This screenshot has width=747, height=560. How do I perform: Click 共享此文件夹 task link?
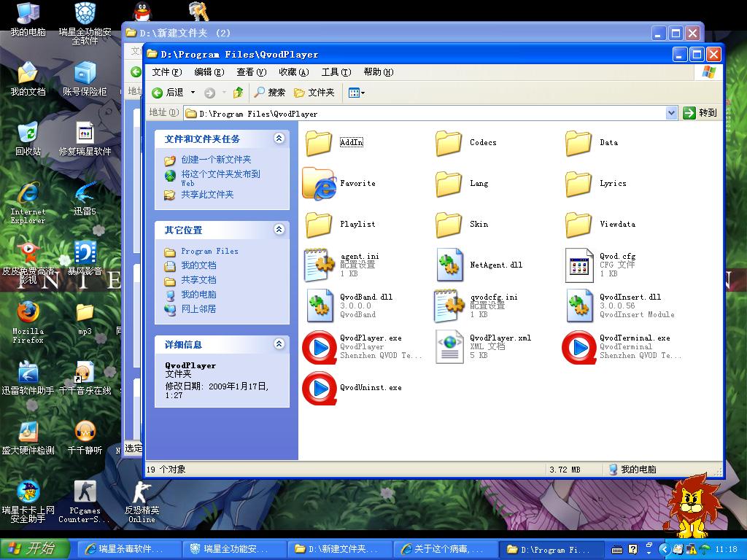pyautogui.click(x=207, y=194)
